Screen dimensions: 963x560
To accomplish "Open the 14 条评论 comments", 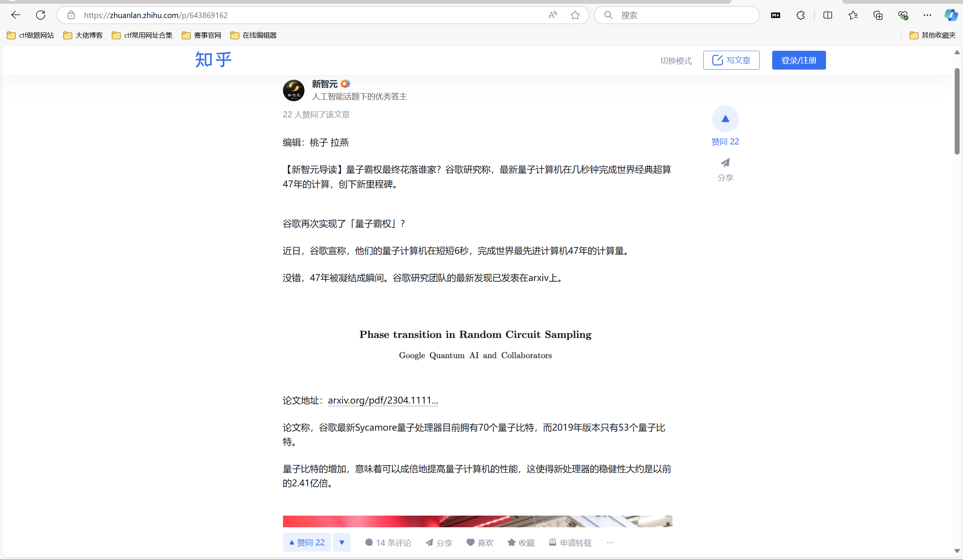I will click(388, 542).
